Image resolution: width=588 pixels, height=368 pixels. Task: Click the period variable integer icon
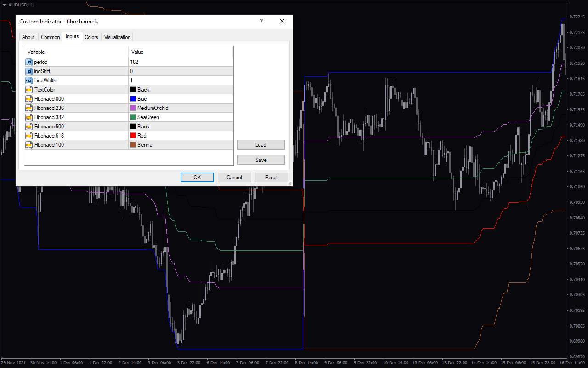(x=29, y=62)
